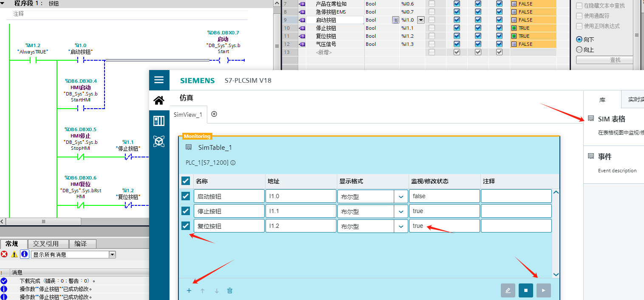Go to the PLCSIM home view

(x=159, y=101)
